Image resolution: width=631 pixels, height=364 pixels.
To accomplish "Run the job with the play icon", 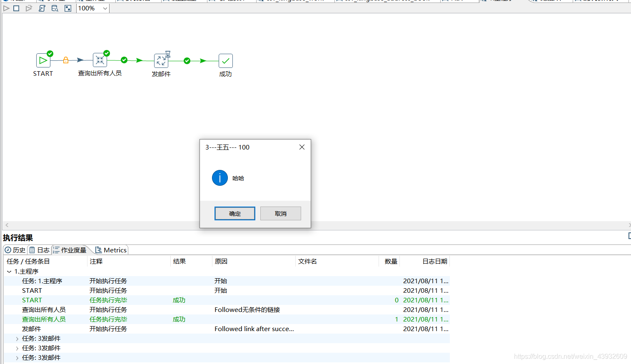I will pos(6,8).
